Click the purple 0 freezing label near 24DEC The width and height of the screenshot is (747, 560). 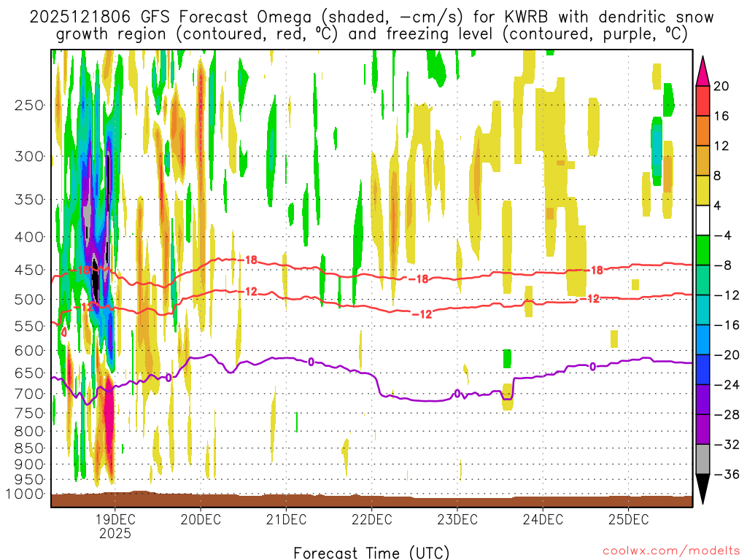pos(592,367)
